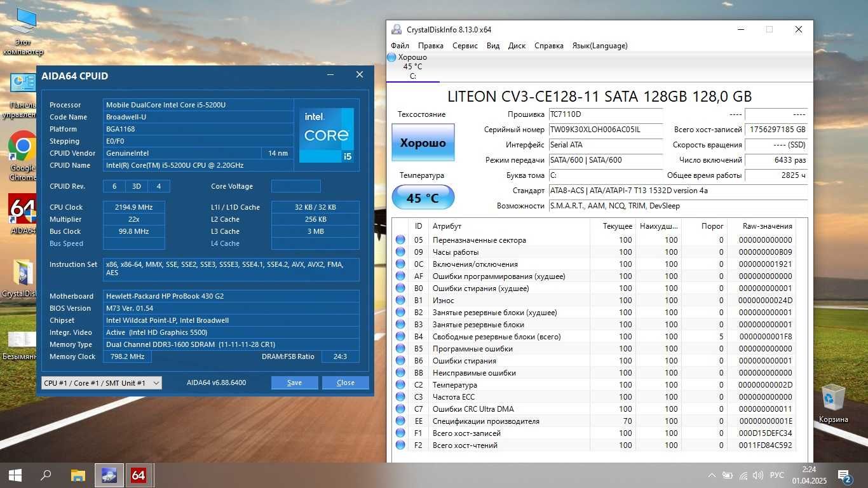Open the CPU #1 / Core #1 dropdown
The height and width of the screenshot is (488, 868).
coord(101,383)
